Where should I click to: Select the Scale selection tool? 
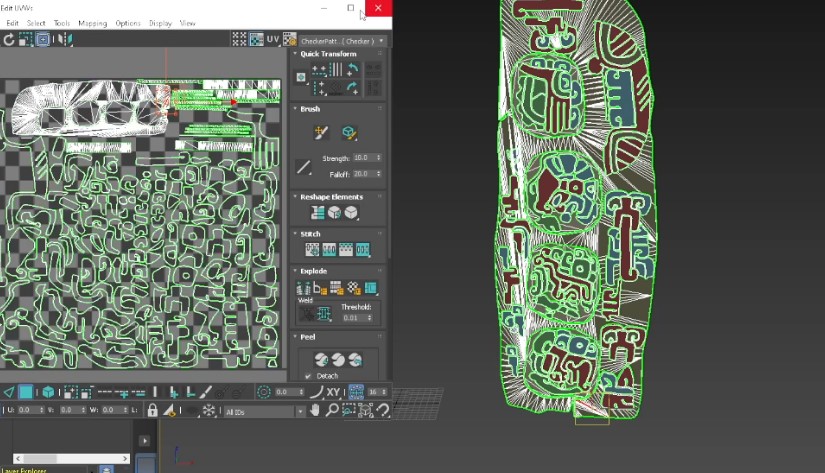pos(25,39)
